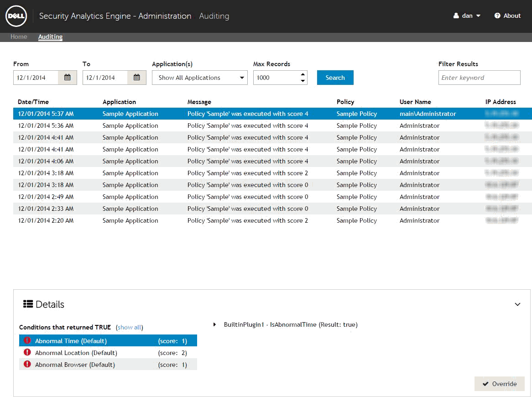The image size is (532, 397).
Task: Click the Dell logo icon
Action: pyautogui.click(x=16, y=16)
